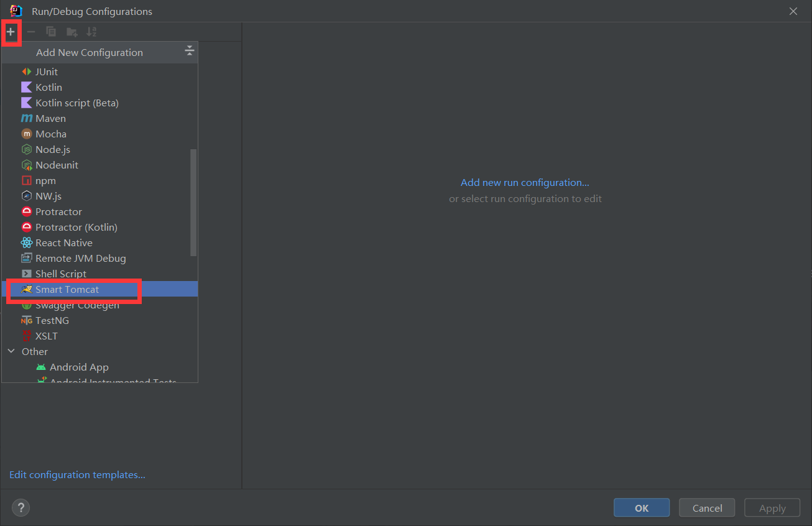Viewport: 812px width, 526px height.
Task: Click the Smart Tomcat cat icon
Action: (26, 289)
